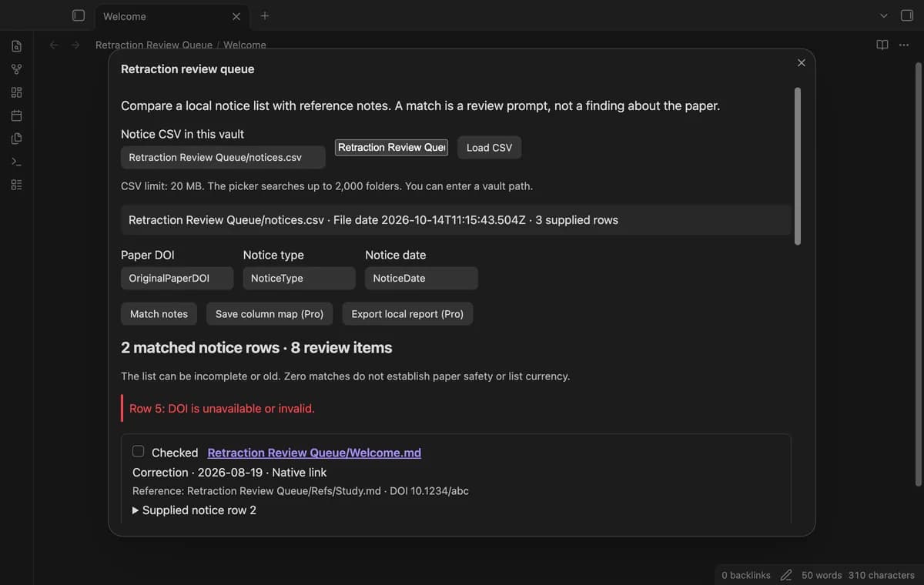Click the Reference Study.md DOI line

300,490
